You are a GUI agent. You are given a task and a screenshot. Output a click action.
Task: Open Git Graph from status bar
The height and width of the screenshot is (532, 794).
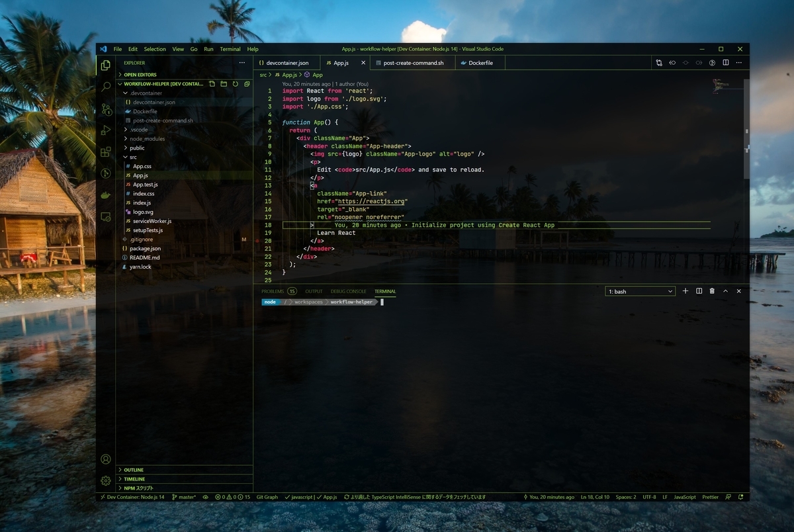(x=267, y=497)
